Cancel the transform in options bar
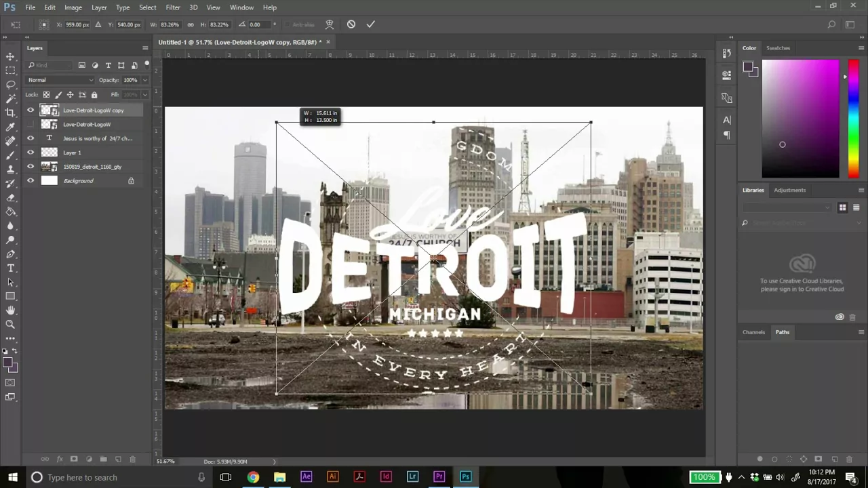Viewport: 868px width, 488px height. 351,24
